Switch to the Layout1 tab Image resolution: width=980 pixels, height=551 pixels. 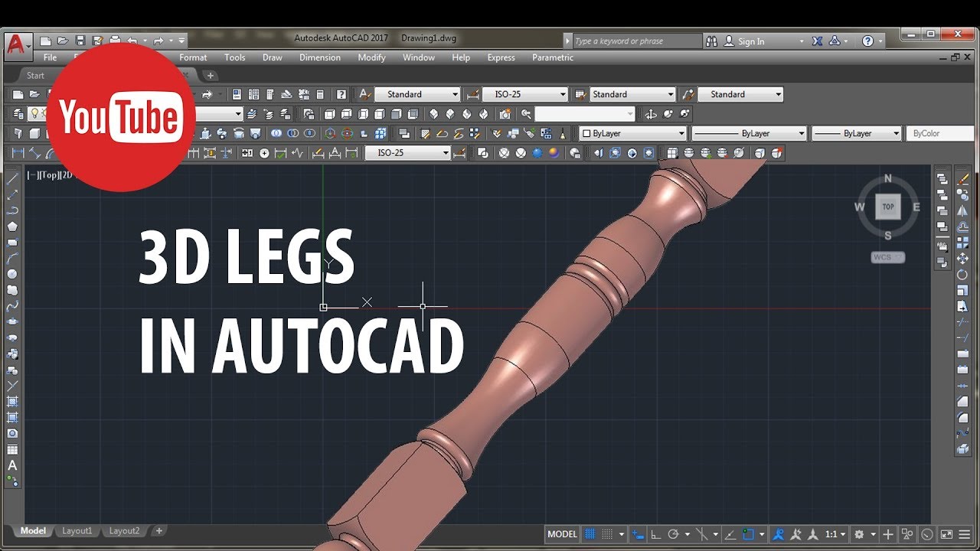click(x=77, y=530)
